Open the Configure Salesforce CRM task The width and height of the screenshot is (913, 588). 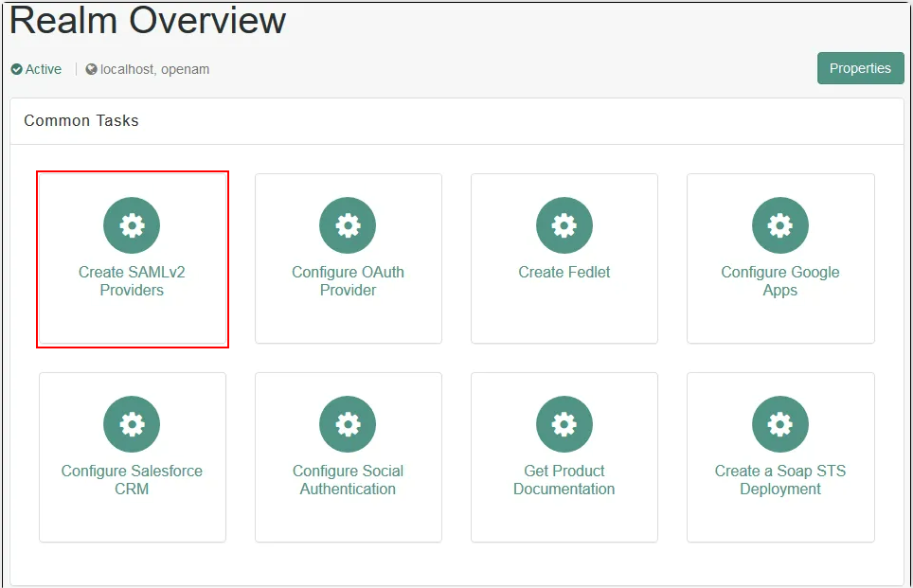click(132, 457)
